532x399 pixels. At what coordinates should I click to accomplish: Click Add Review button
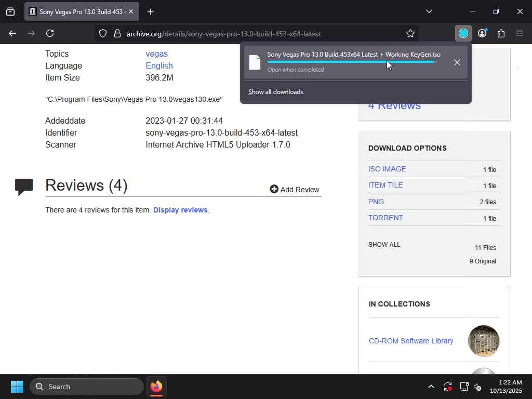click(x=295, y=189)
